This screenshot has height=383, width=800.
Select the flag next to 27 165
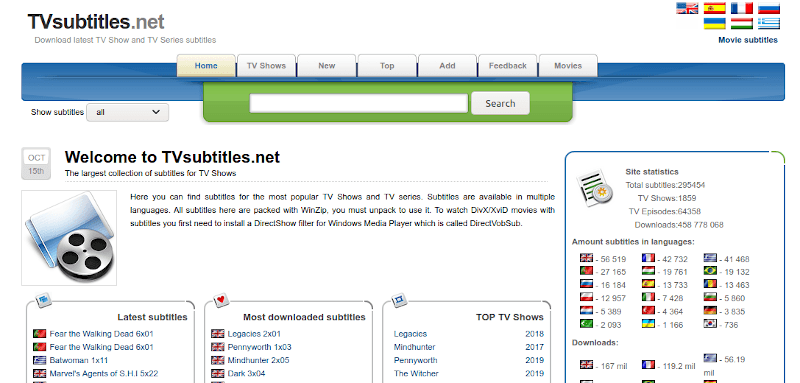[586, 271]
